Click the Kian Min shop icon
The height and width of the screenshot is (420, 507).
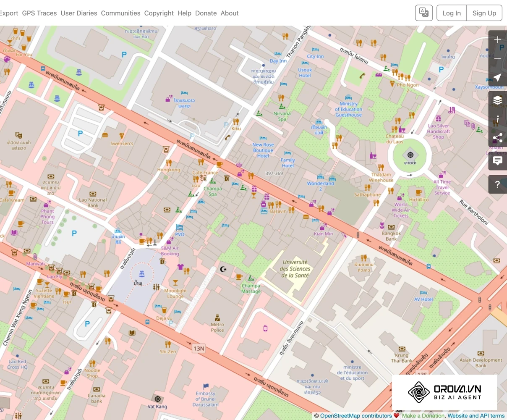323,227
